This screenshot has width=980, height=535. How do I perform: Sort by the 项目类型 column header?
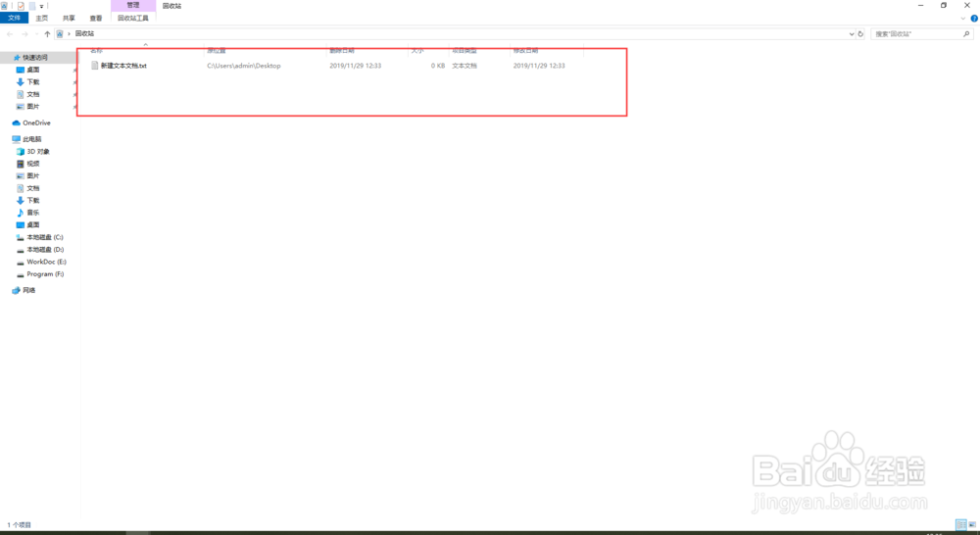465,50
